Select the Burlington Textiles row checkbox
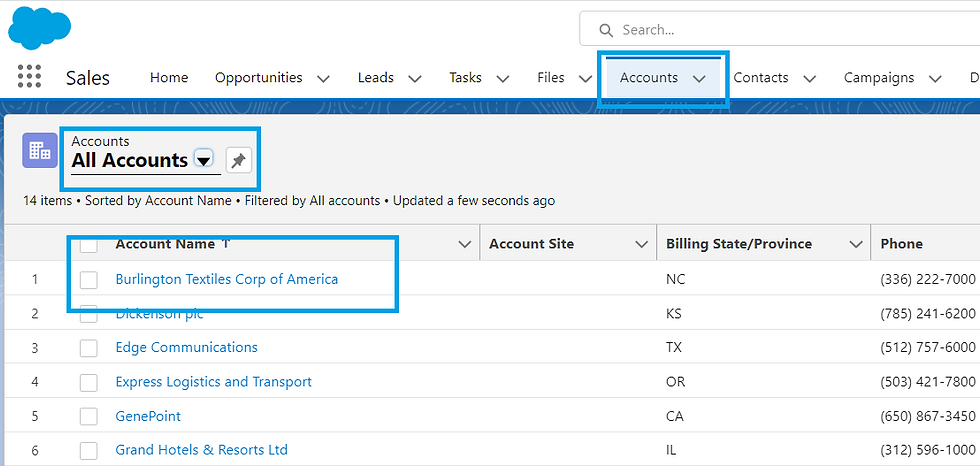980x466 pixels. click(89, 280)
